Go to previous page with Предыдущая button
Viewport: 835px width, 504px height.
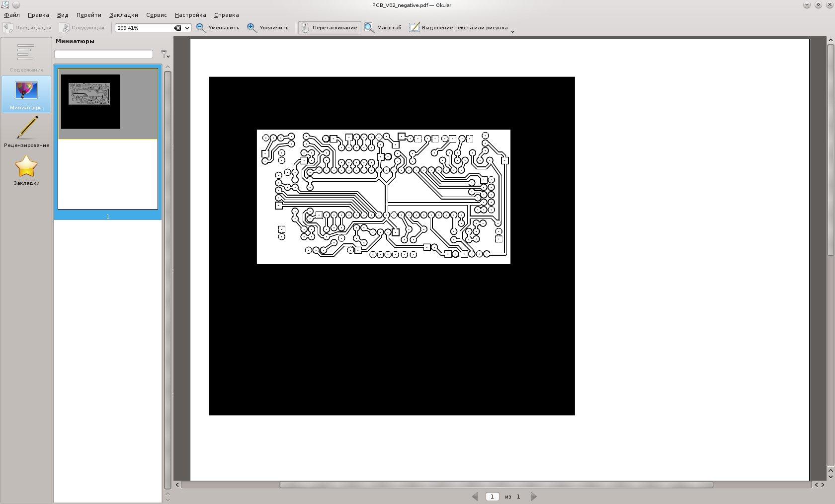(27, 28)
